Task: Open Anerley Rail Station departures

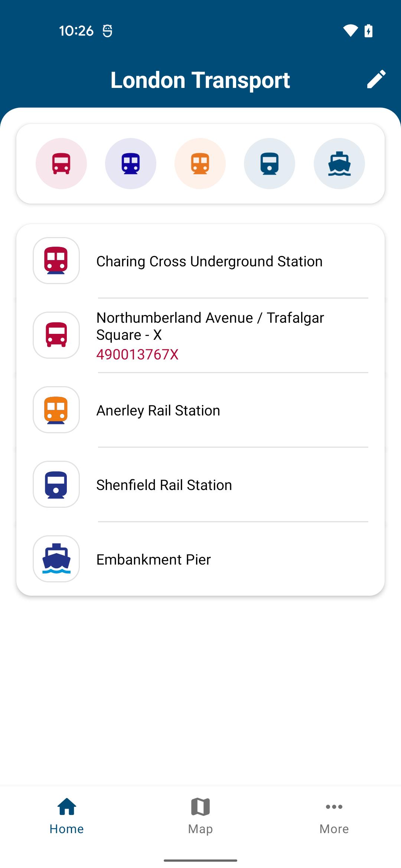Action: [200, 410]
